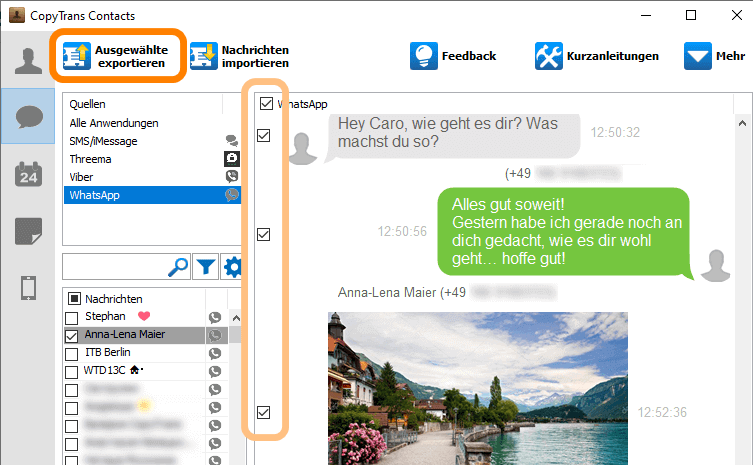Image resolution: width=753 pixels, height=465 pixels.
Task: Expand the Mehr dropdown menu
Action: (x=715, y=56)
